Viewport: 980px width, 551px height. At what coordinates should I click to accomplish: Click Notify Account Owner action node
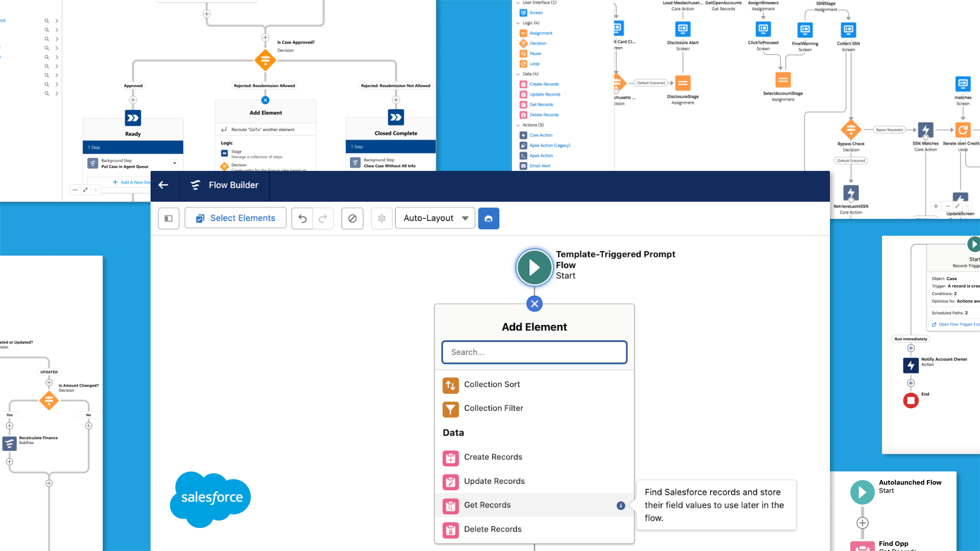pyautogui.click(x=911, y=365)
